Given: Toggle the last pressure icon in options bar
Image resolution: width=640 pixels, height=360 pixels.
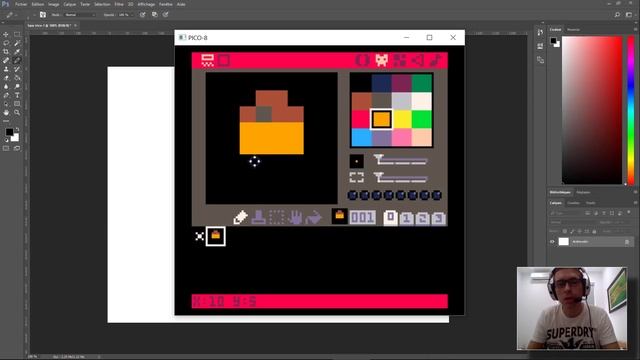Looking at the screenshot, I should (165, 15).
